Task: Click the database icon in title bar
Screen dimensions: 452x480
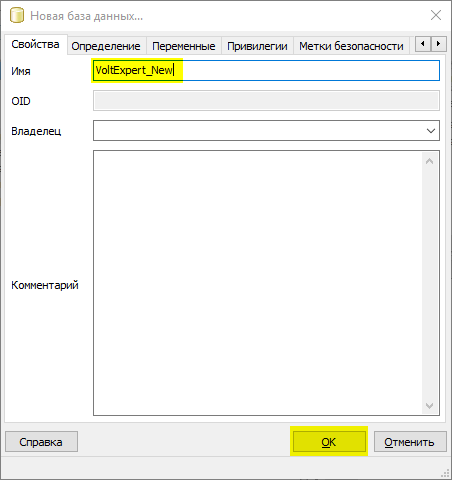Action: click(17, 16)
